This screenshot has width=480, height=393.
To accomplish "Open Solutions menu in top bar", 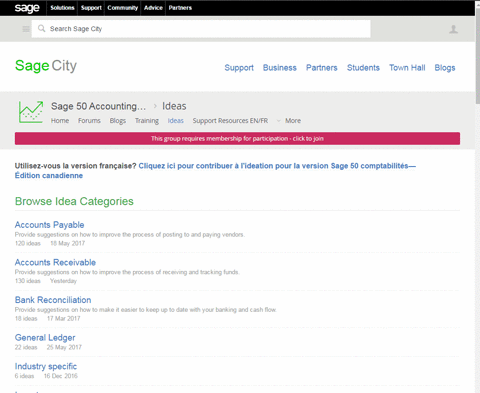I will [x=62, y=8].
